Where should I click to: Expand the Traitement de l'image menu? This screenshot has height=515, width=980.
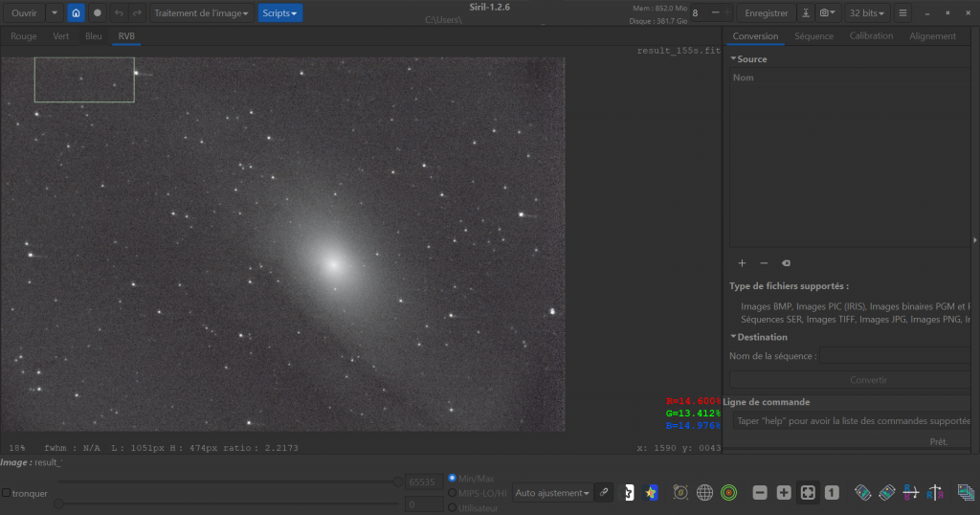tap(202, 13)
